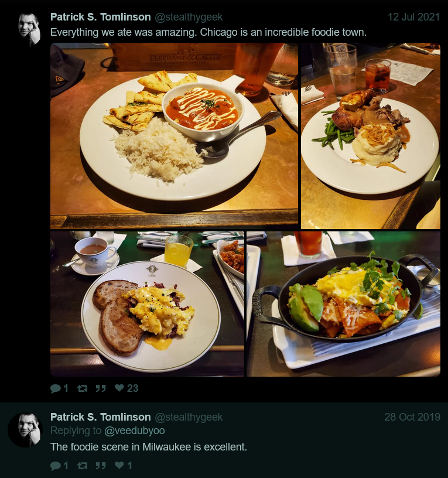Viewport: 448px width, 478px height.
Task: Open the profile avatar on the second tweet
Action: 25,430
